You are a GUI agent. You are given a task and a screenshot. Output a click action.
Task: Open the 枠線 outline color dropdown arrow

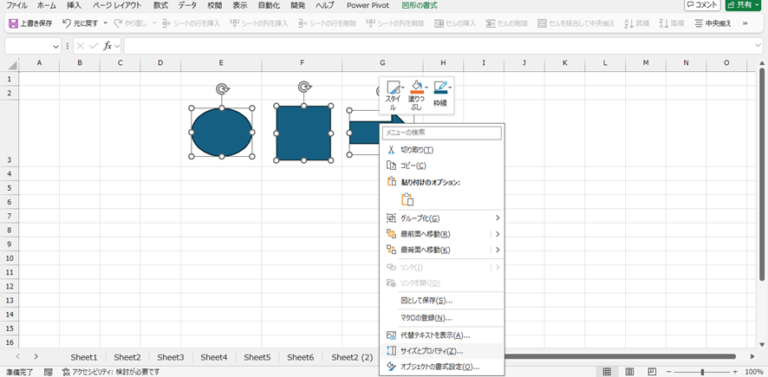(450, 87)
